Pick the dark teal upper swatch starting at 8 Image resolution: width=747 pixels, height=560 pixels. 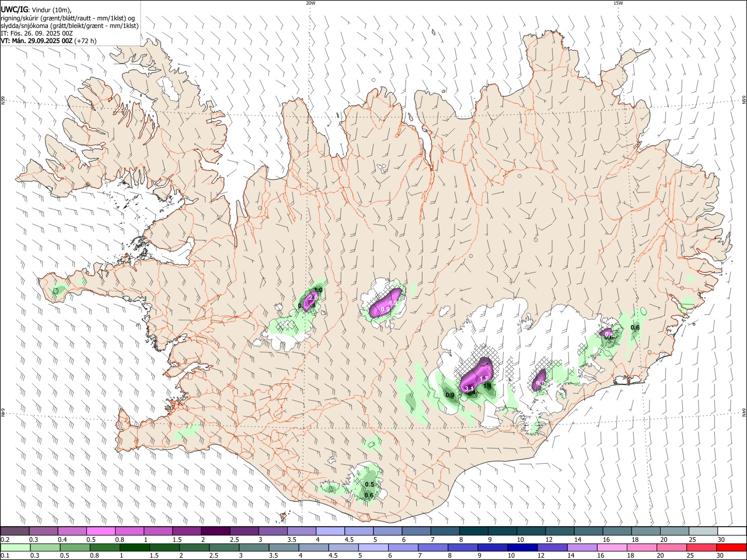coord(473,531)
